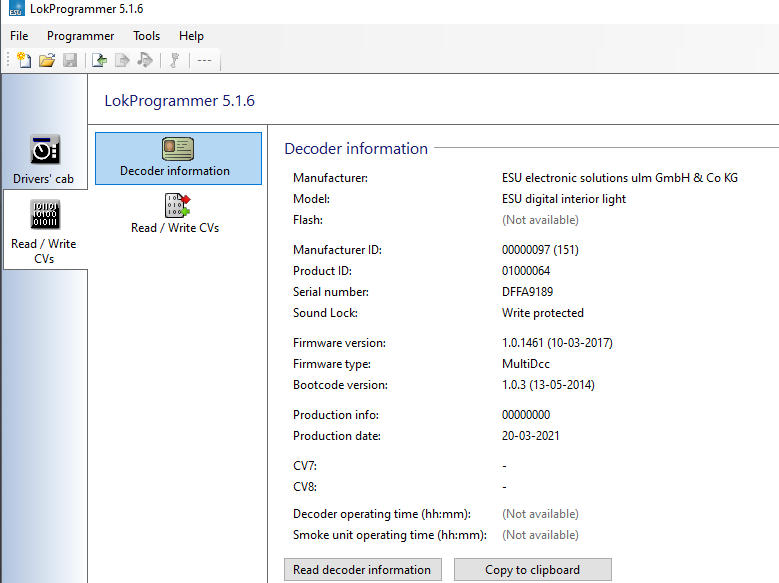The width and height of the screenshot is (779, 583).
Task: Click the Manufacturer ID value 00000097 (151)
Action: pyautogui.click(x=541, y=250)
